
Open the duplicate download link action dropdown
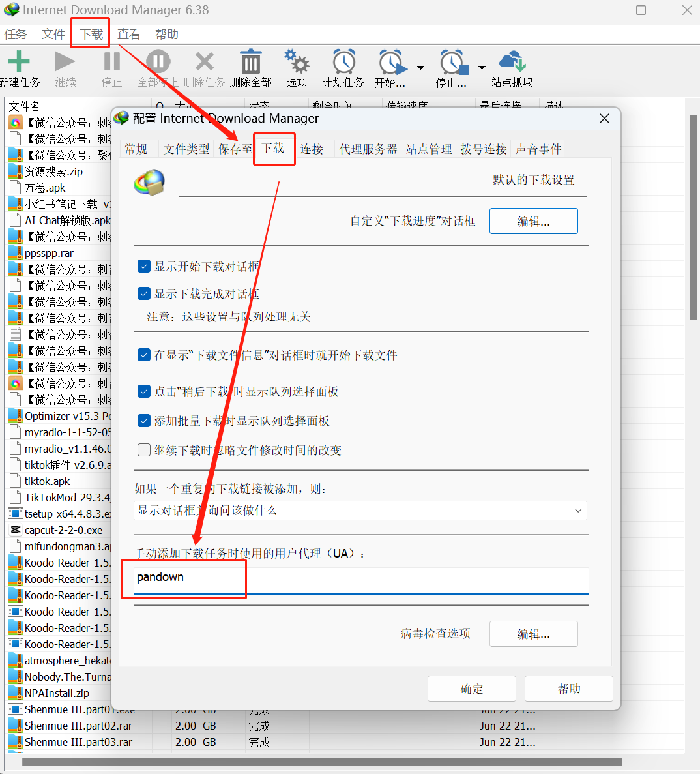click(x=360, y=511)
